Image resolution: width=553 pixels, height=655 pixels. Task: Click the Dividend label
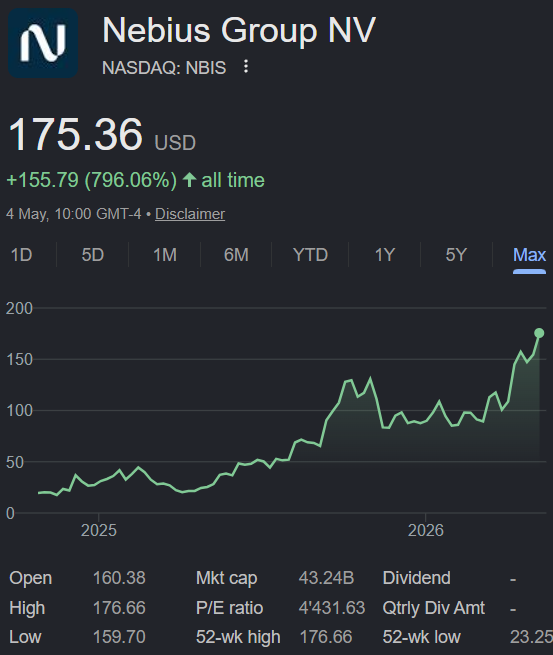[x=416, y=578]
